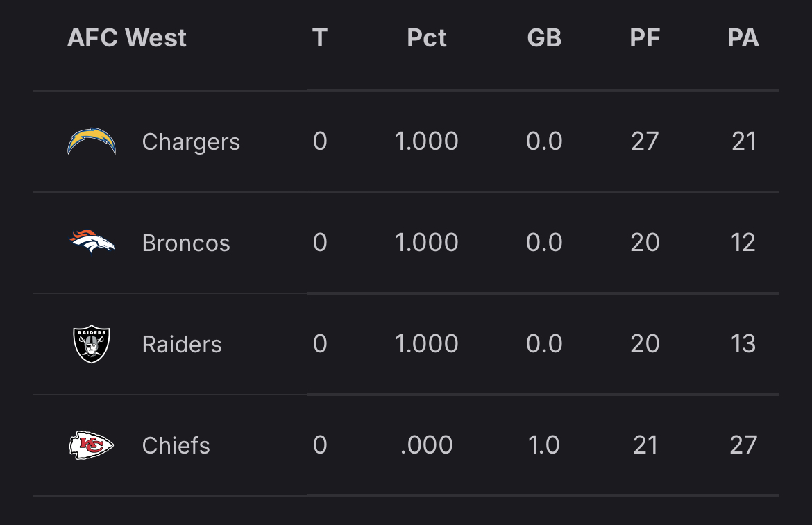Click Chargers points for value 27
Screen dimensions: 812x525
pos(645,141)
